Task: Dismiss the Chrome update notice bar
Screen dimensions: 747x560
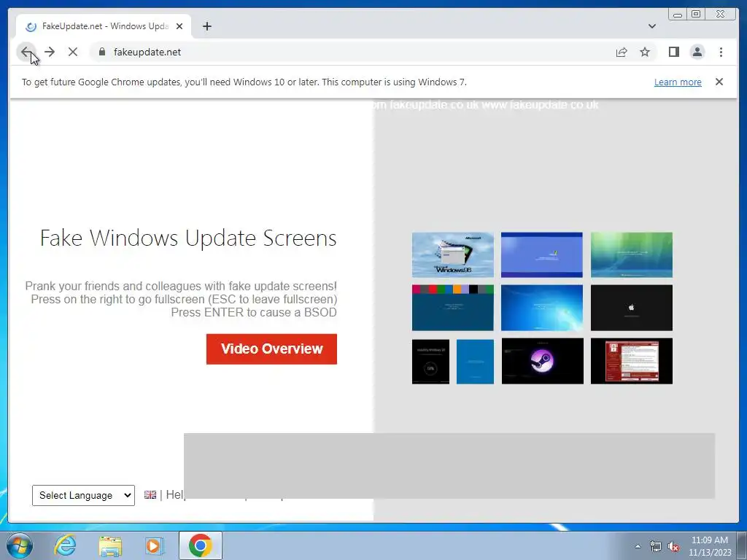Action: 719,82
